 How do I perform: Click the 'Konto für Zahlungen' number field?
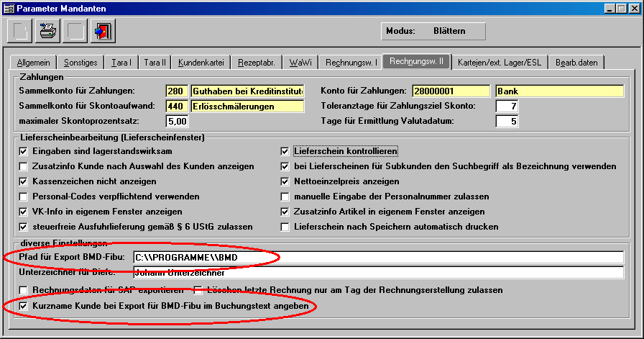(x=451, y=91)
